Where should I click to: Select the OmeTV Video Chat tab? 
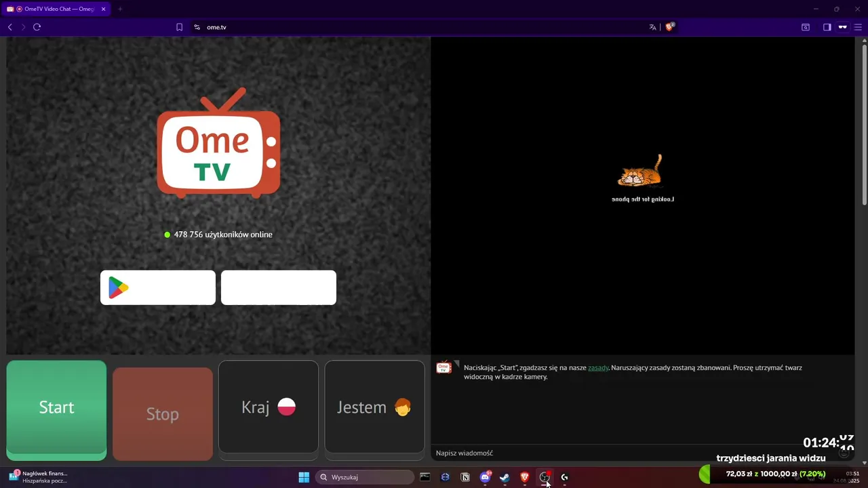57,9
